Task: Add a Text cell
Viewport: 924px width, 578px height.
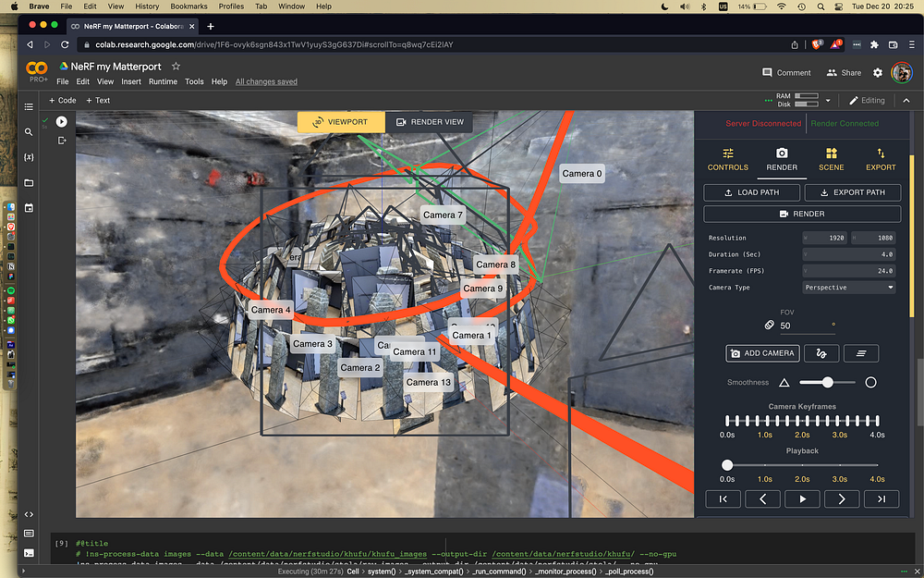Action: coord(98,100)
